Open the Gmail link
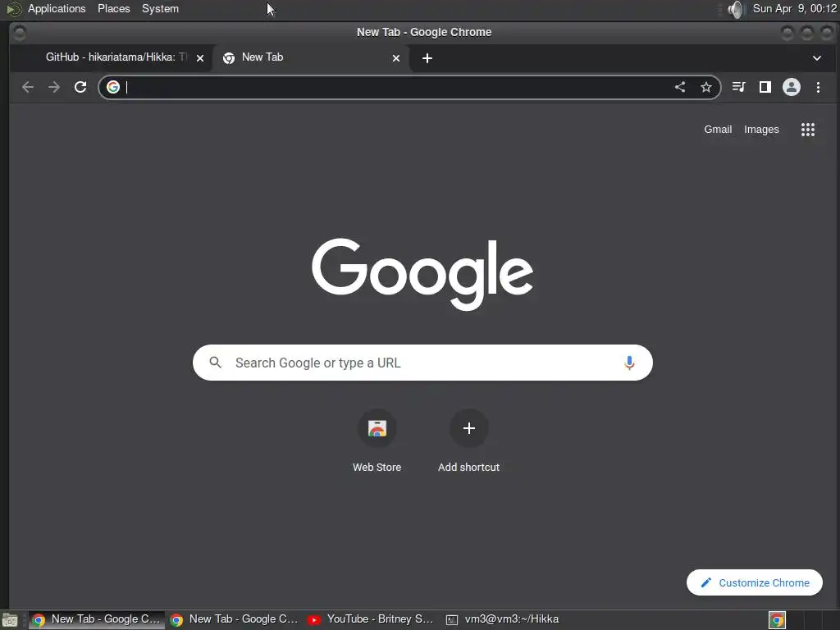The image size is (840, 630). click(x=718, y=129)
